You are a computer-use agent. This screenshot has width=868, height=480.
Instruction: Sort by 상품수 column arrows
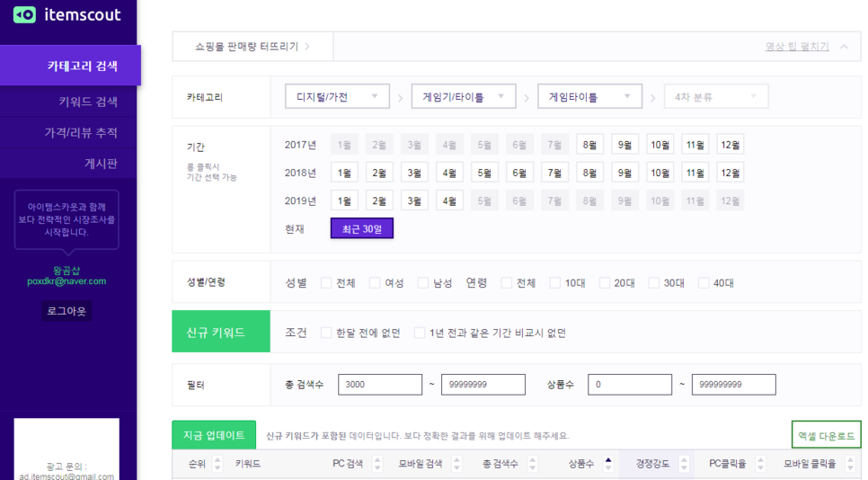click(x=608, y=464)
